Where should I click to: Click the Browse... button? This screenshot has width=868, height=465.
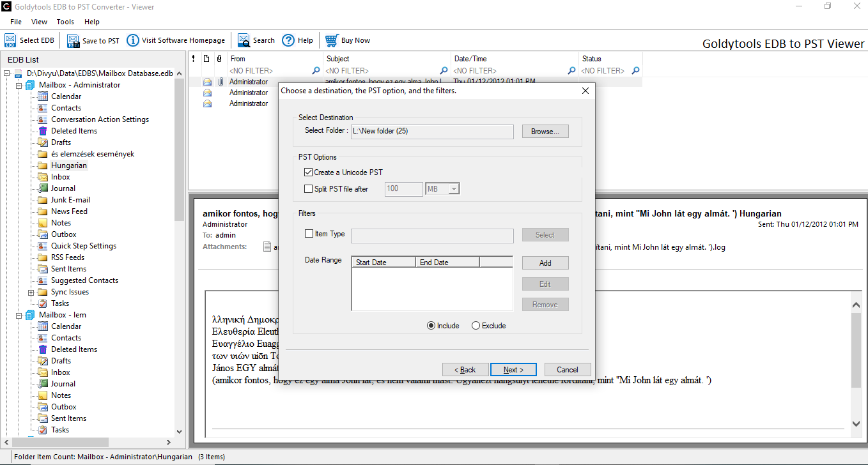point(545,132)
